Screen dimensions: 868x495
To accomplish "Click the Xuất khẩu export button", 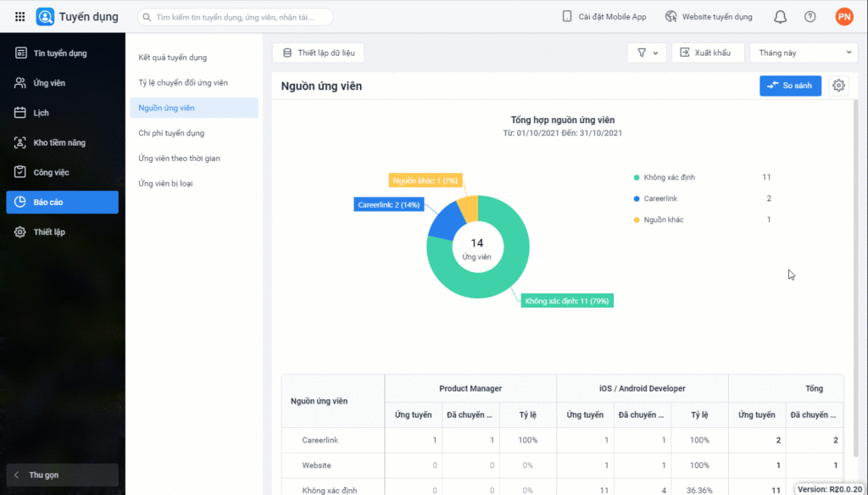I will point(707,53).
